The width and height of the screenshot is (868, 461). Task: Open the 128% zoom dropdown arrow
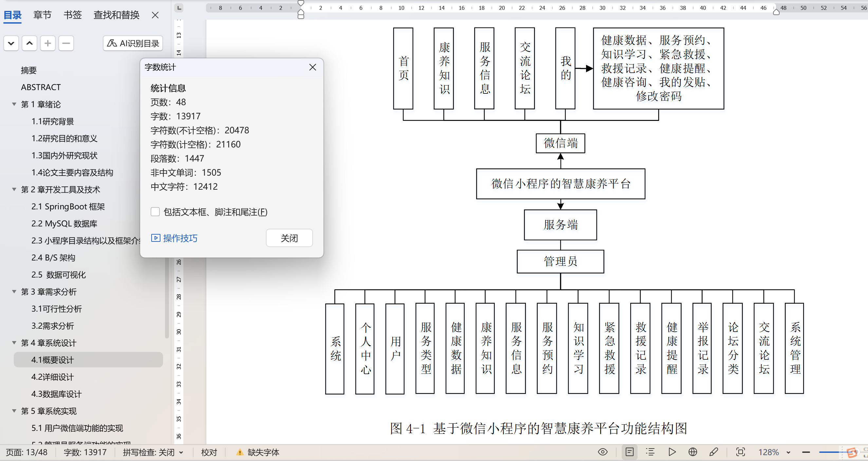click(x=788, y=452)
